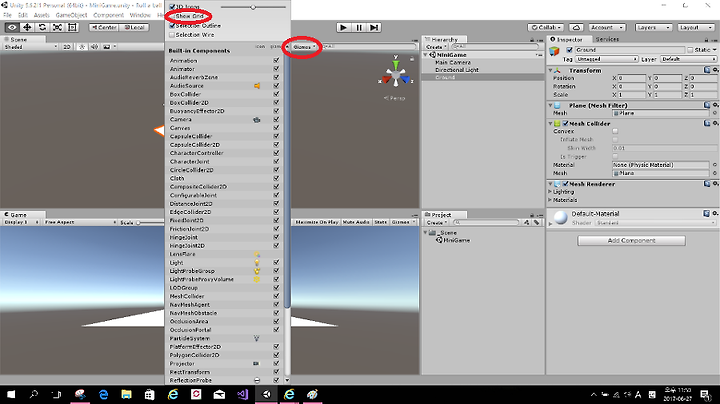Toggle the Local handle button
This screenshot has width=720, height=404.
point(134,28)
